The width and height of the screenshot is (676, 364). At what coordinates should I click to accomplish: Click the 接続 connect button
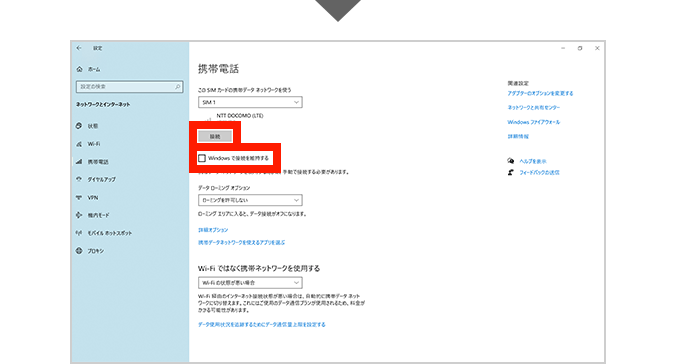[215, 136]
